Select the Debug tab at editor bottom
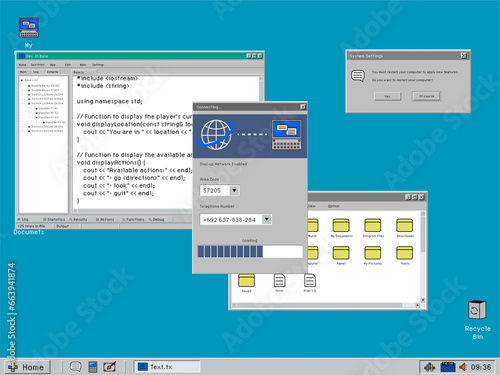Screen dimensions: 500x375 [x=157, y=219]
